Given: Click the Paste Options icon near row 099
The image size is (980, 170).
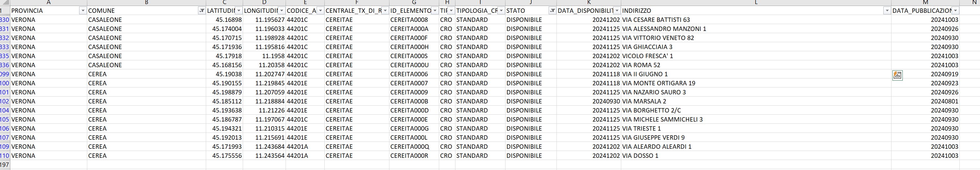Looking at the screenshot, I should pyautogui.click(x=897, y=75).
